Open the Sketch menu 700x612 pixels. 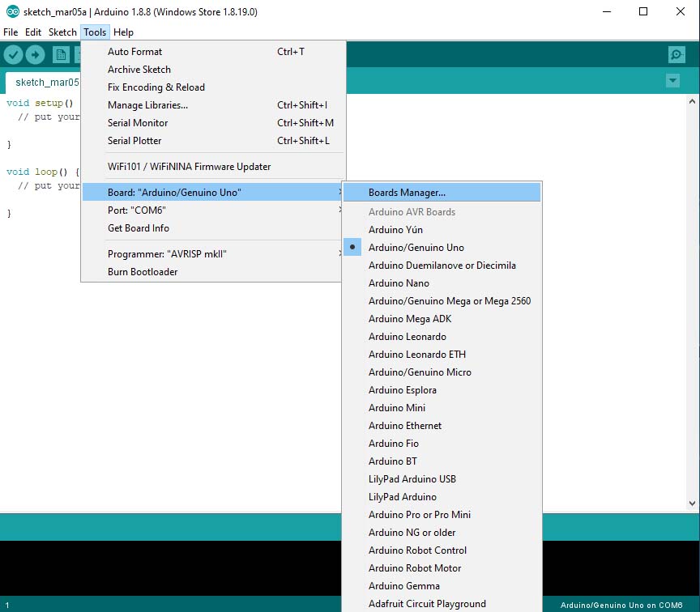62,32
